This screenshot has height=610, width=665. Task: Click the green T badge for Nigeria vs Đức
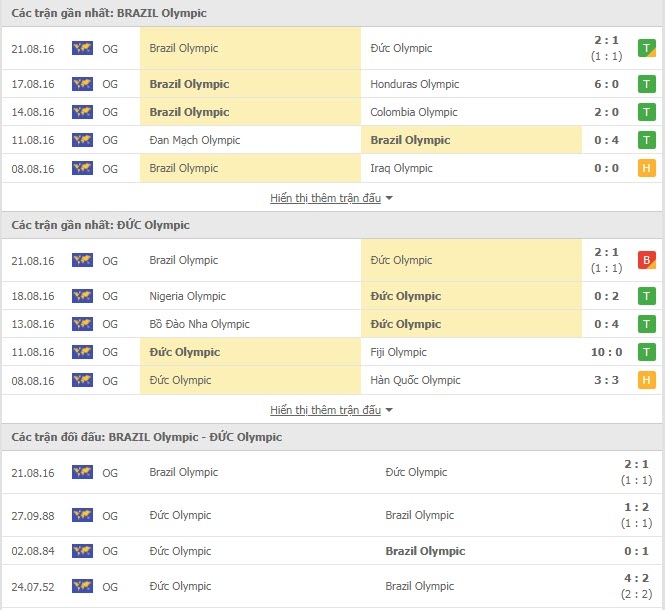tap(646, 296)
